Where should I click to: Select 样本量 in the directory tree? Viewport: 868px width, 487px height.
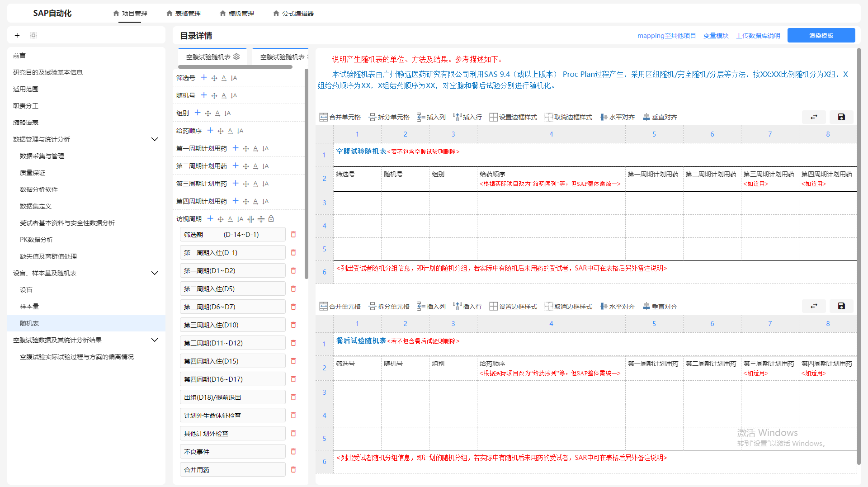pos(86,307)
